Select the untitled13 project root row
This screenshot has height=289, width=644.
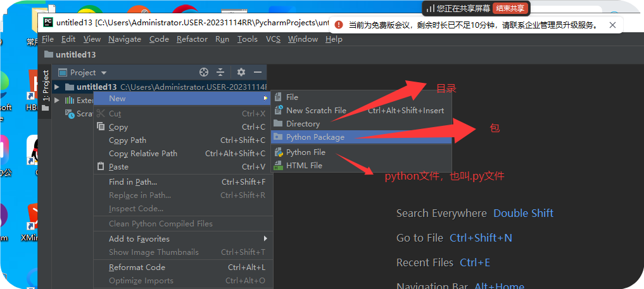[160, 87]
